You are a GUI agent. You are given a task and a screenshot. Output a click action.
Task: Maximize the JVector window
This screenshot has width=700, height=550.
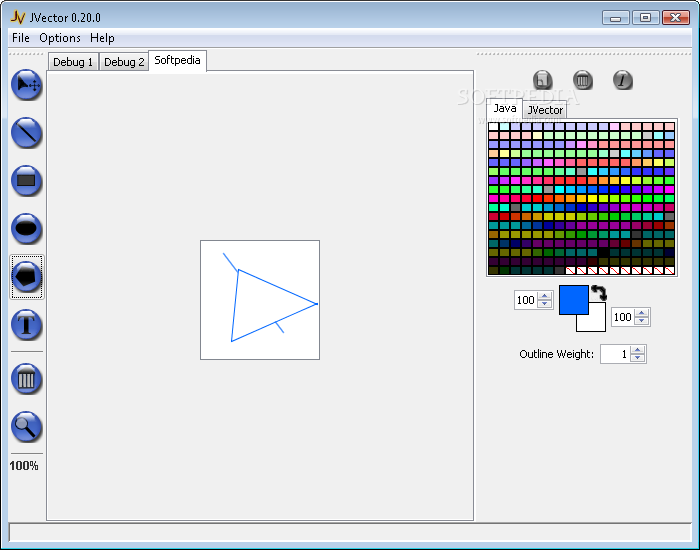645,18
